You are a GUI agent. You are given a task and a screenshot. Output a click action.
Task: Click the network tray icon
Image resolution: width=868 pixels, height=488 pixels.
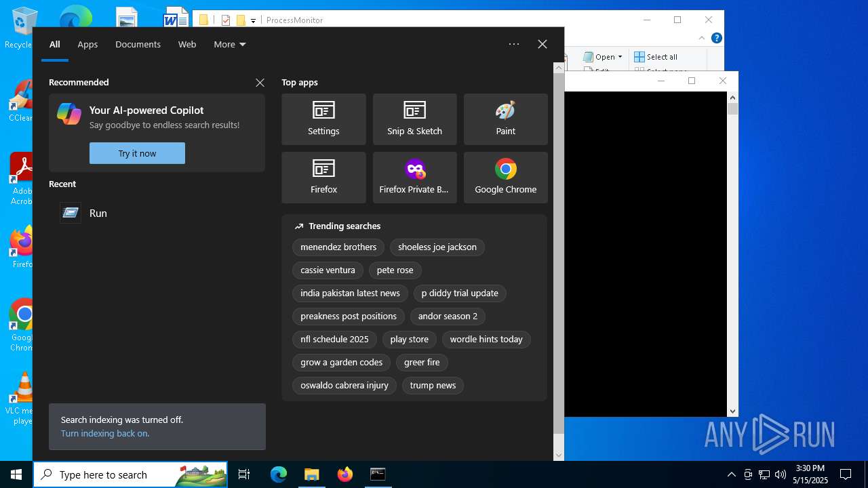click(764, 474)
